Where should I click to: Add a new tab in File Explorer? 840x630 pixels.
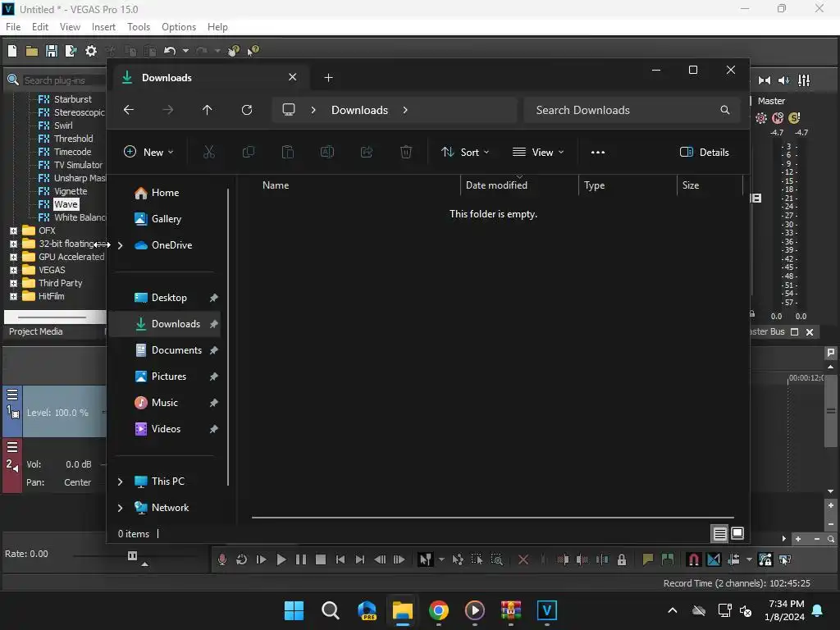coord(328,78)
